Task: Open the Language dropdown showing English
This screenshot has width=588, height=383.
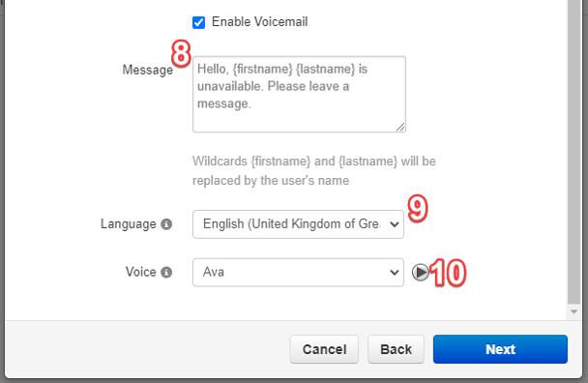Action: [298, 224]
